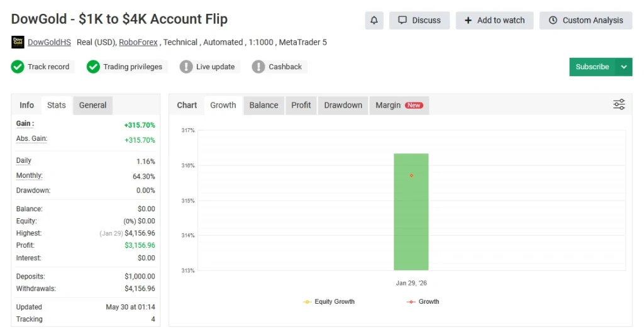Image resolution: width=644 pixels, height=332 pixels.
Task: Click the Daily label
Action: click(24, 161)
